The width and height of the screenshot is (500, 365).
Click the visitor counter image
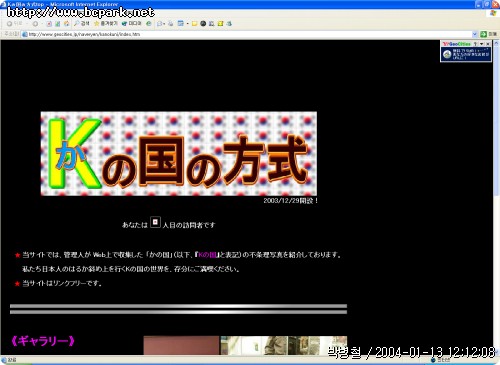[155, 222]
